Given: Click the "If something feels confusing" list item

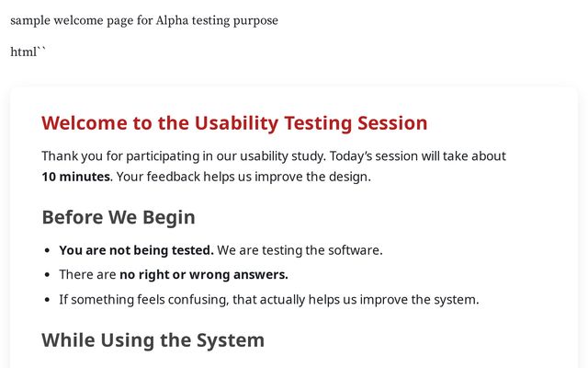Looking at the screenshot, I should tap(268, 299).
